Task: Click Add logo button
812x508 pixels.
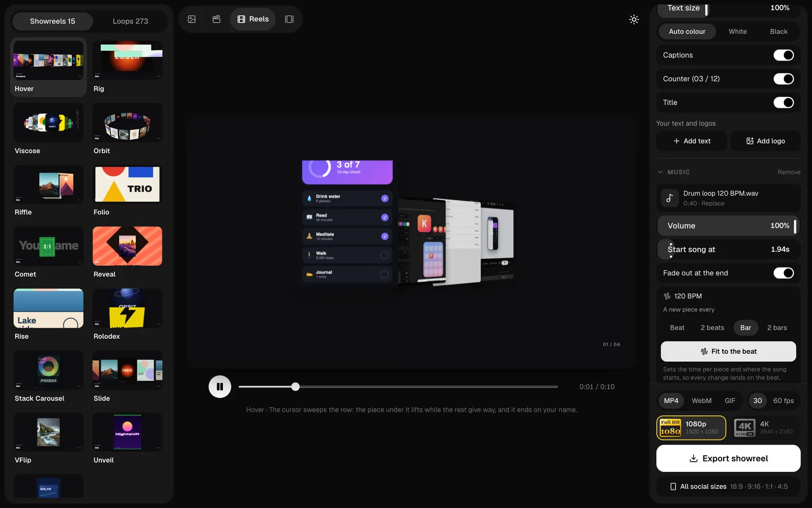Action: point(765,141)
